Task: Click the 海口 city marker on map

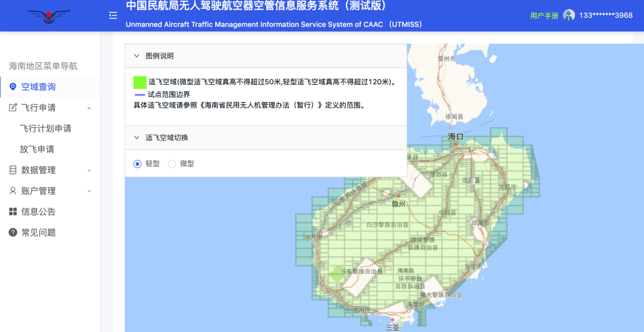Action: click(x=456, y=145)
